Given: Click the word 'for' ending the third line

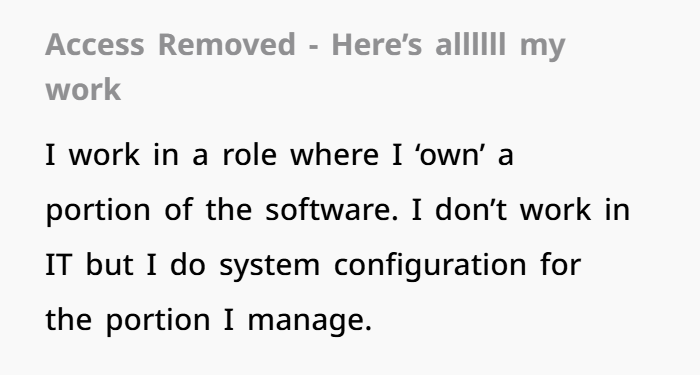Looking at the screenshot, I should pos(561,264).
